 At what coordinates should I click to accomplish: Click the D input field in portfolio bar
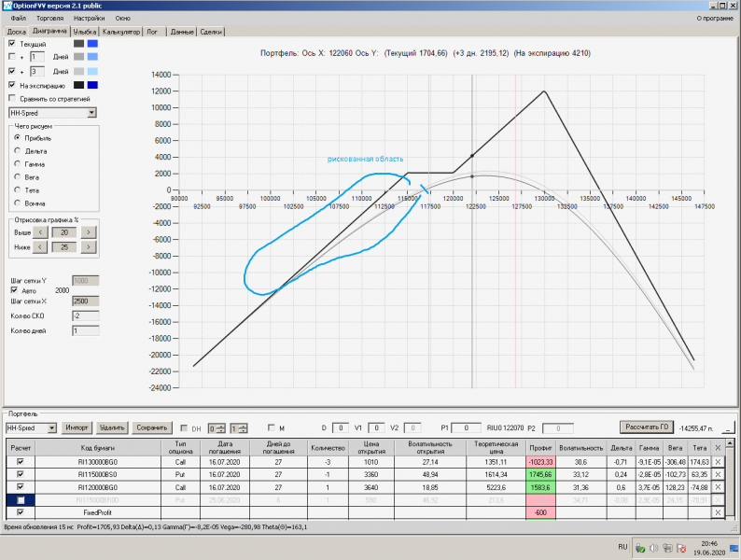pyautogui.click(x=341, y=427)
